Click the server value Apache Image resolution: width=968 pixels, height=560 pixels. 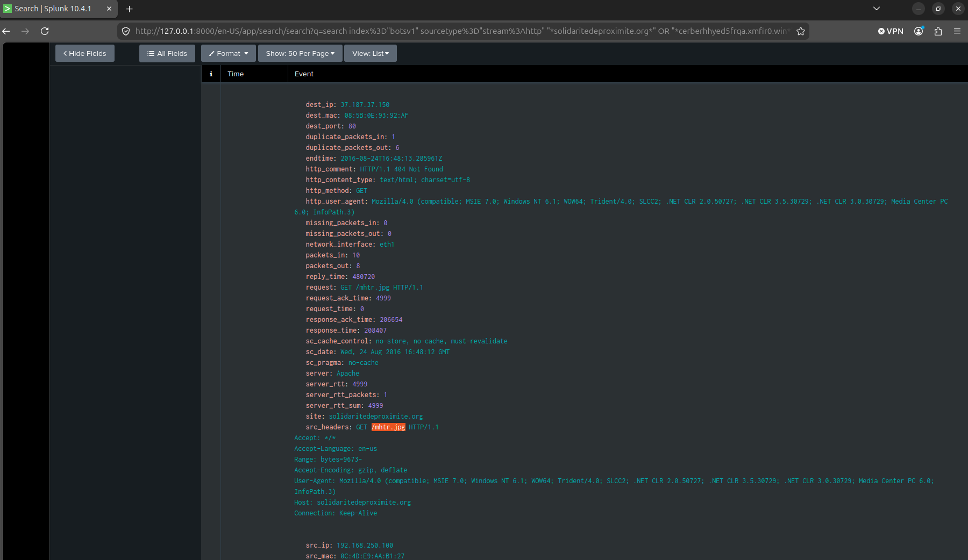click(348, 374)
